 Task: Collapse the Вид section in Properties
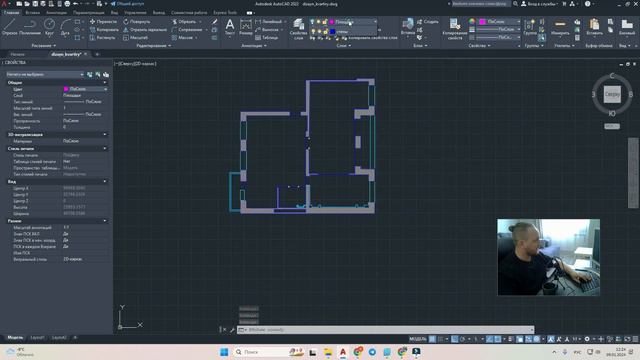pos(105,181)
